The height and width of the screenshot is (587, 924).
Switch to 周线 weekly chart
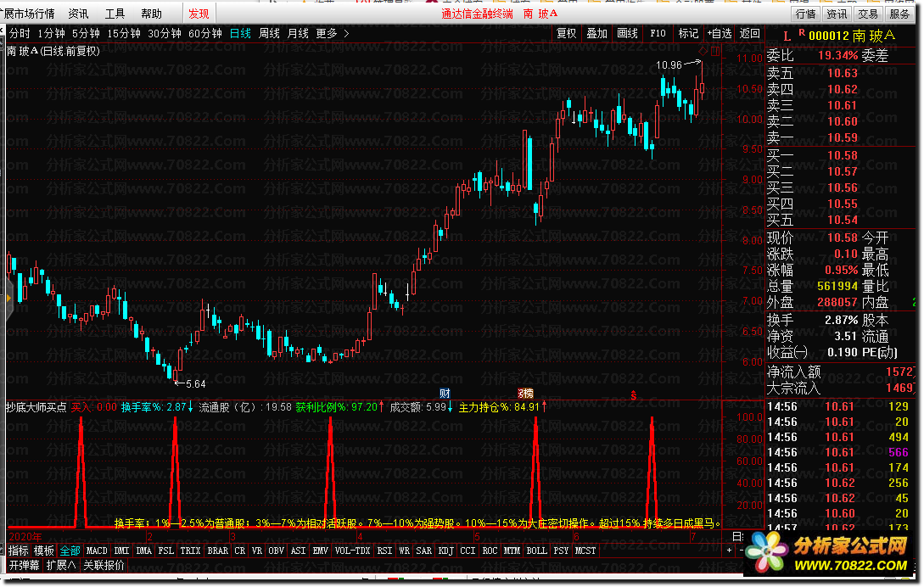click(269, 34)
